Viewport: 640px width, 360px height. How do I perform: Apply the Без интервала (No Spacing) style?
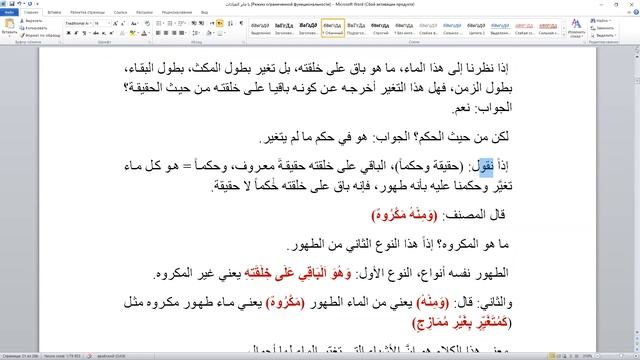tap(404, 28)
